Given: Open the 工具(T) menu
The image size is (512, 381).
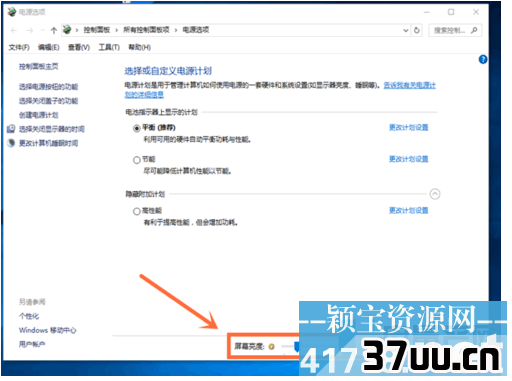Looking at the screenshot, I should pos(109,47).
